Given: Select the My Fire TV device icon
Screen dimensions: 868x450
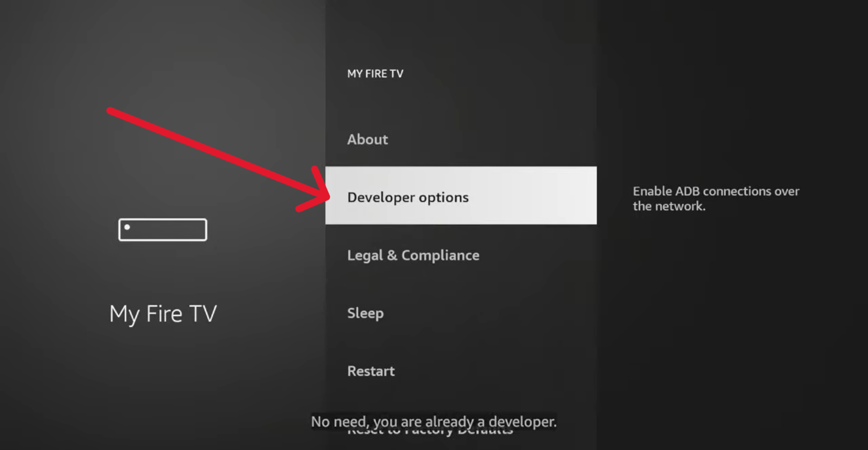Looking at the screenshot, I should coord(162,229).
